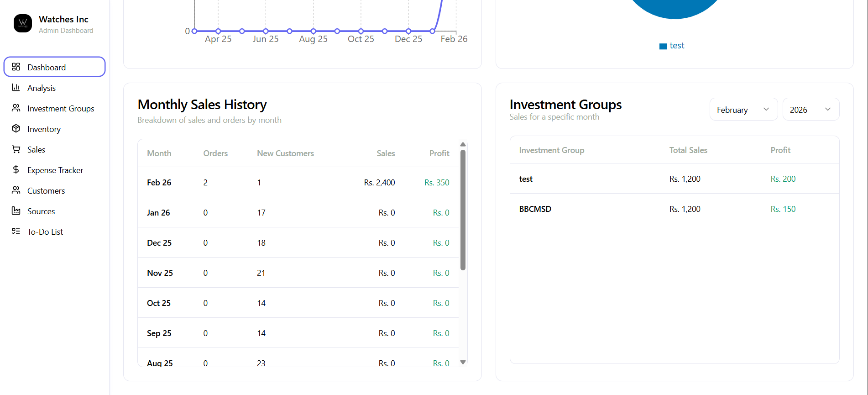The width and height of the screenshot is (868, 395).
Task: Expand the February month dropdown
Action: click(x=743, y=110)
